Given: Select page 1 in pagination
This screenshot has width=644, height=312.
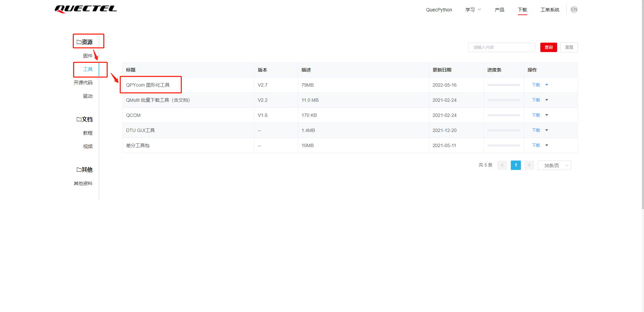Looking at the screenshot, I should (516, 165).
